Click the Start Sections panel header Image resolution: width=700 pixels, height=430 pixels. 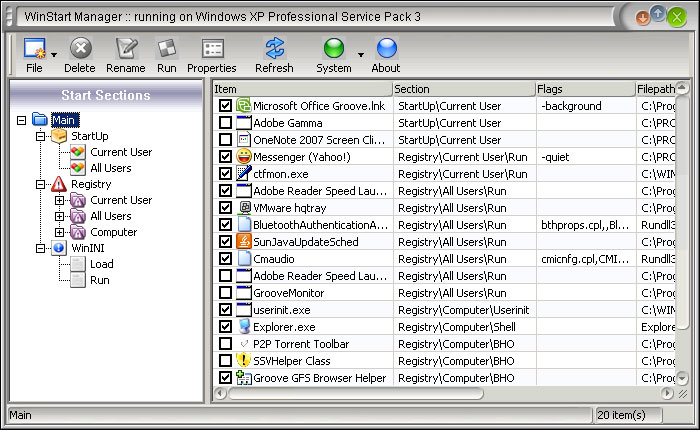[106, 95]
